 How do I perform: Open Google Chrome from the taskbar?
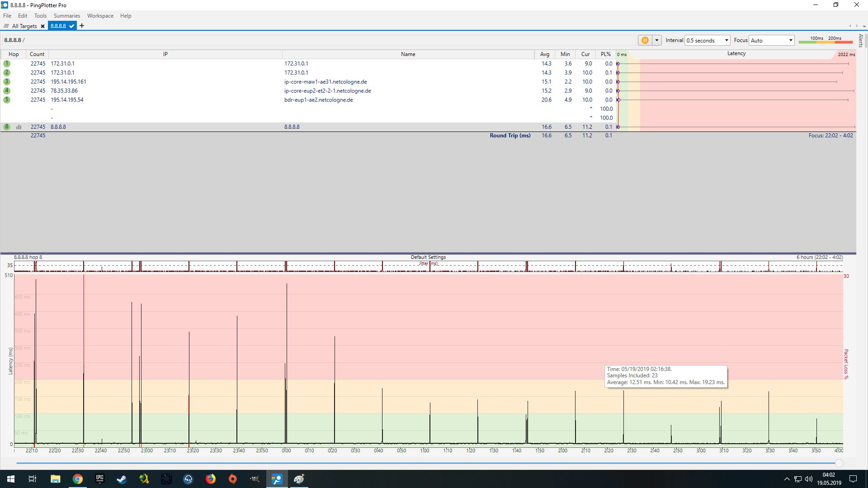(x=78, y=479)
